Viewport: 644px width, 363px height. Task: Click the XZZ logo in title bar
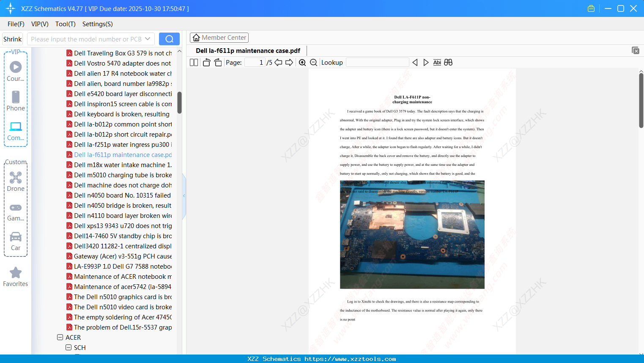point(11,8)
